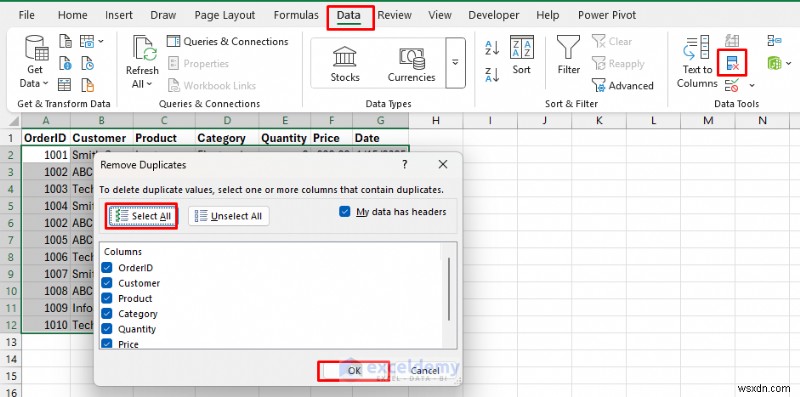
Task: Click the Remove Duplicates ribbon icon
Action: (732, 63)
